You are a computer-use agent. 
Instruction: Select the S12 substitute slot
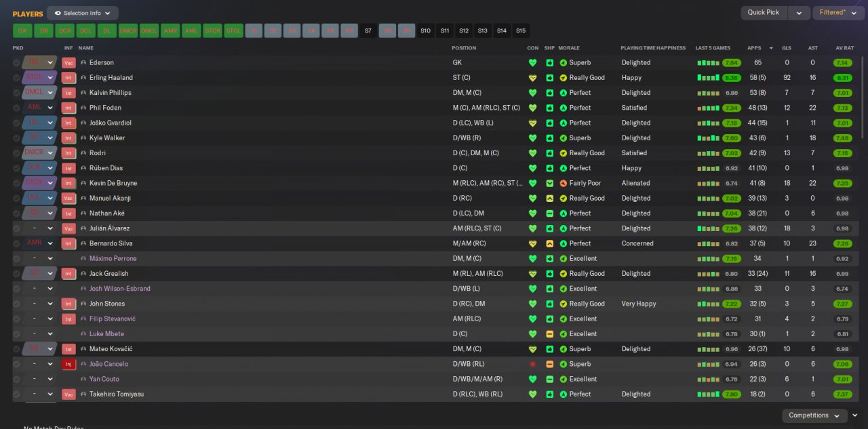point(464,30)
